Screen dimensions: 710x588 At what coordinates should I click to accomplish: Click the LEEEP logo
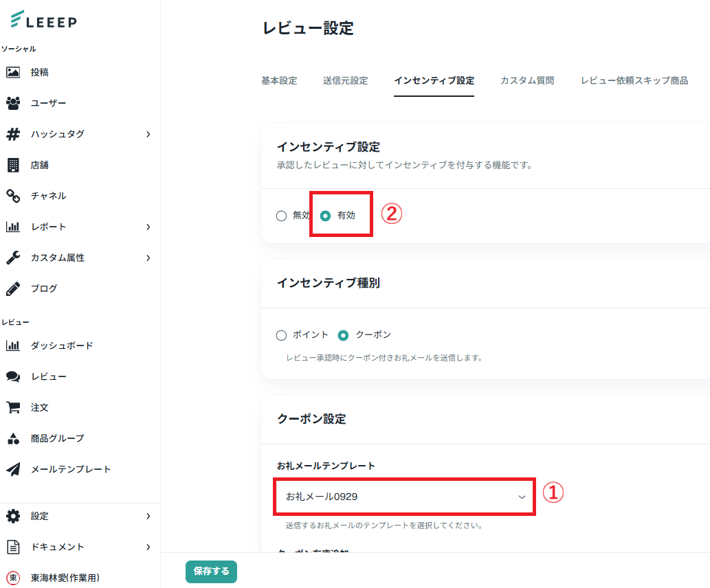tap(44, 20)
